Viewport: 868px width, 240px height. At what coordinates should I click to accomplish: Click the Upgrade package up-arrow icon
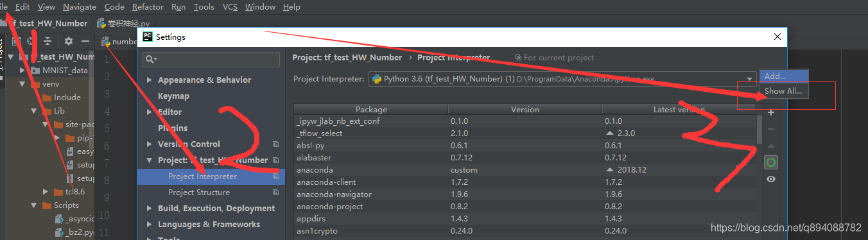771,146
